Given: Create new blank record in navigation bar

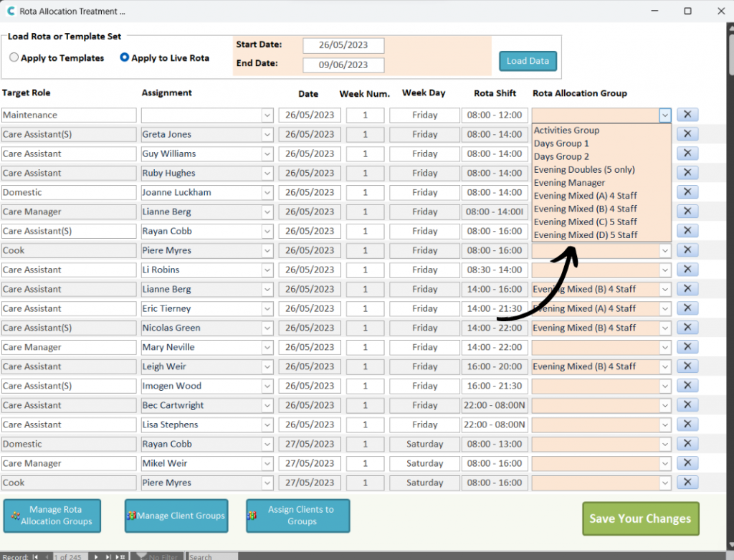Looking at the screenshot, I should (122, 556).
